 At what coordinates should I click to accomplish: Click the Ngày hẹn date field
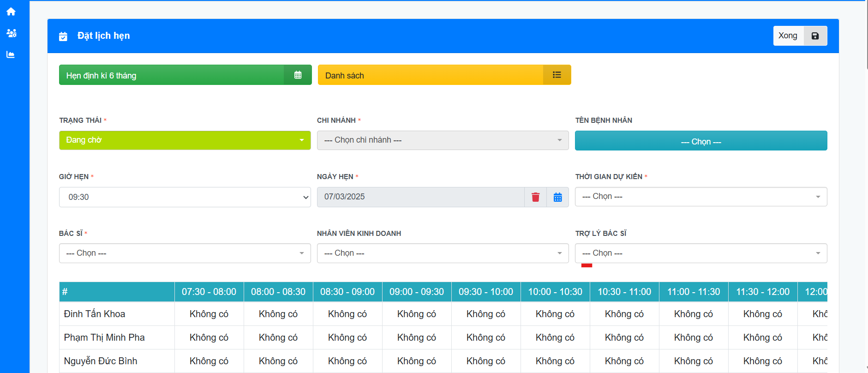[420, 197]
